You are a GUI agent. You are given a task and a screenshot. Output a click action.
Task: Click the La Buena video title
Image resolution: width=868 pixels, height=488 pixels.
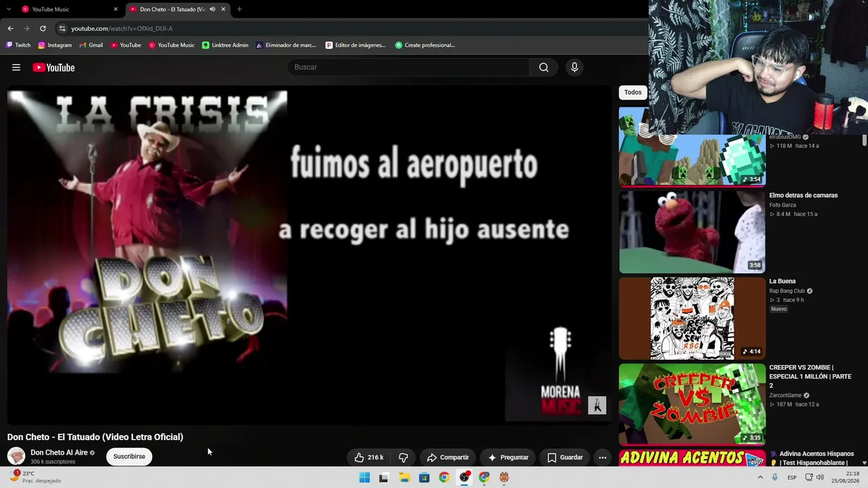coord(783,281)
